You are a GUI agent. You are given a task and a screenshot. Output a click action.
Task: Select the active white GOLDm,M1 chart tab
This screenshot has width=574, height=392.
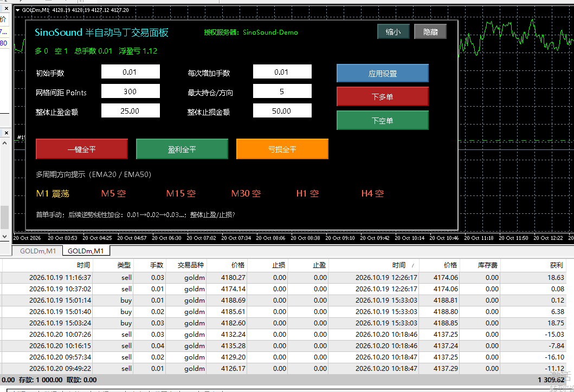tap(86, 251)
